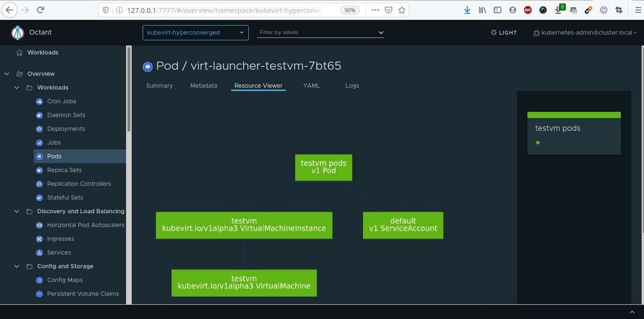Viewport: 644px width, 319px height.
Task: Click the browser forward arrow
Action: tap(26, 9)
